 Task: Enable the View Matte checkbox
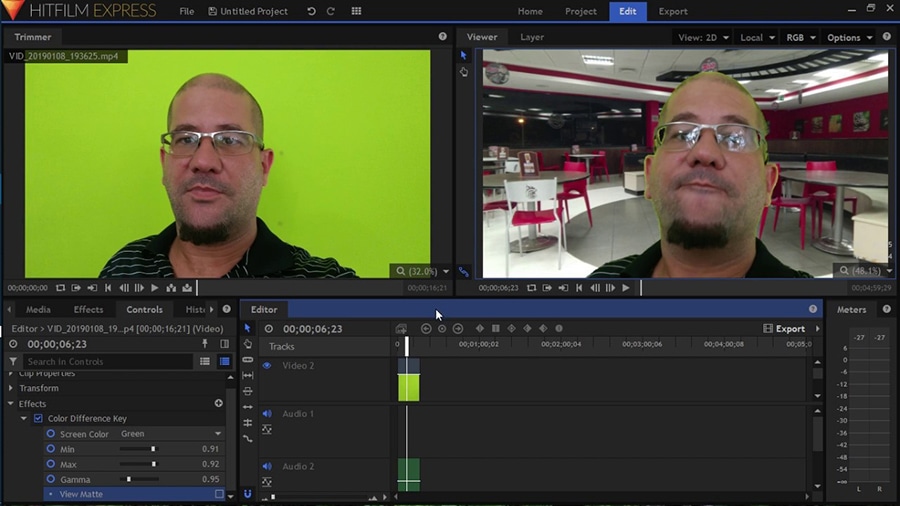tap(219, 494)
